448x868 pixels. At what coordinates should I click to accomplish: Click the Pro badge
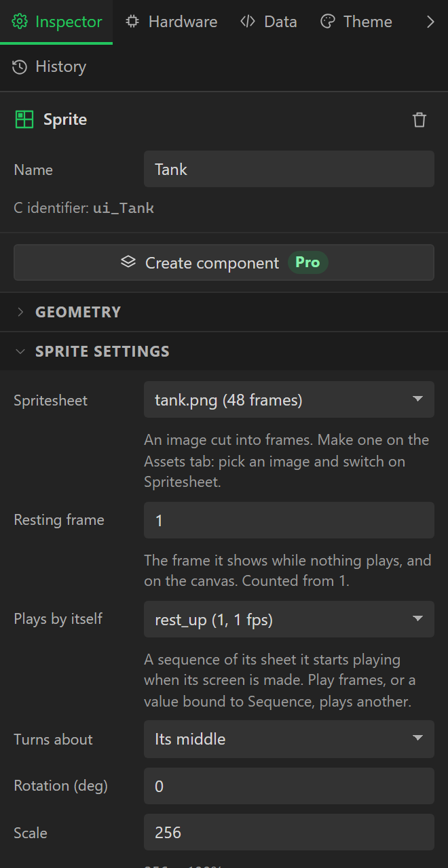click(307, 262)
